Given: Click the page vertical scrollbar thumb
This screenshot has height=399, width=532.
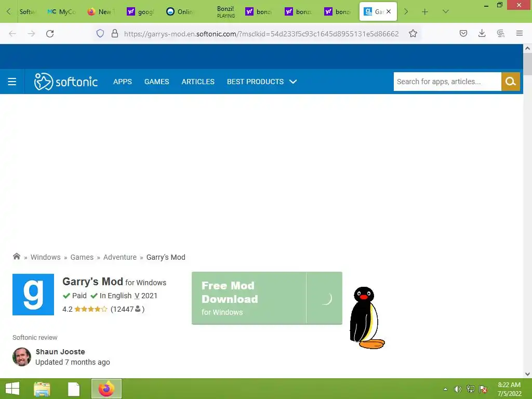Looking at the screenshot, I should coord(528,64).
